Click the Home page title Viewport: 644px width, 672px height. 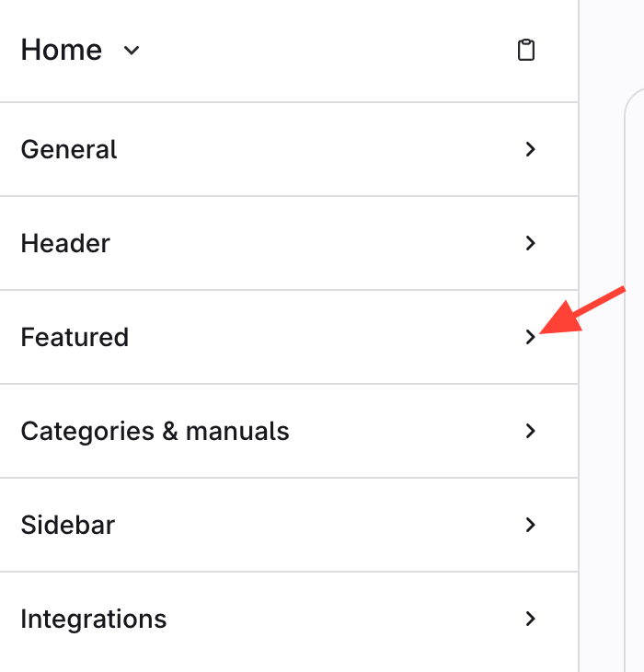(62, 50)
